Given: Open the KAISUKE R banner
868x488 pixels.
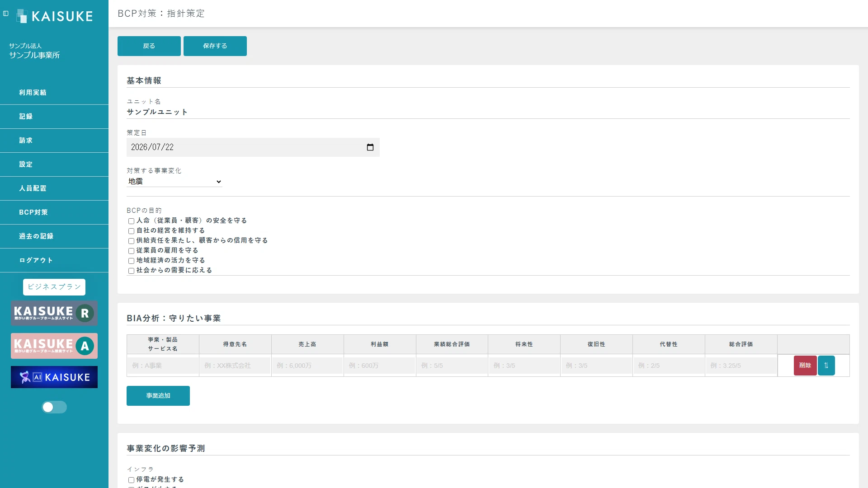Looking at the screenshot, I should coord(54,313).
